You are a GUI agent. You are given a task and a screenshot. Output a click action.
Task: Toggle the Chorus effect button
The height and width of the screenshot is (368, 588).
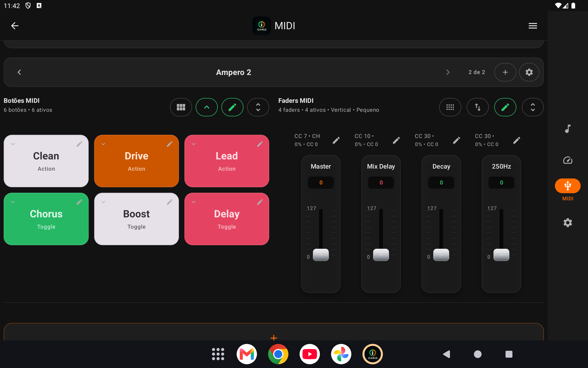click(46, 219)
